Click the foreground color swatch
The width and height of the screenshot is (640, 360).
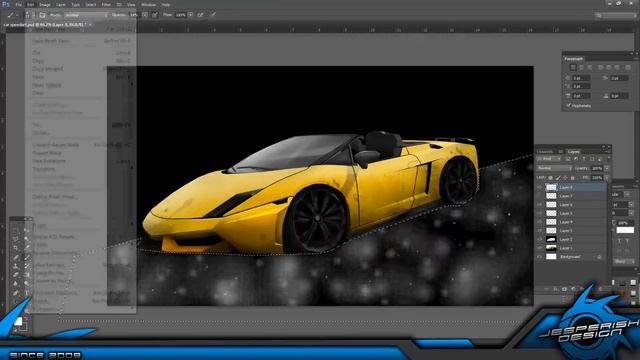18,322
